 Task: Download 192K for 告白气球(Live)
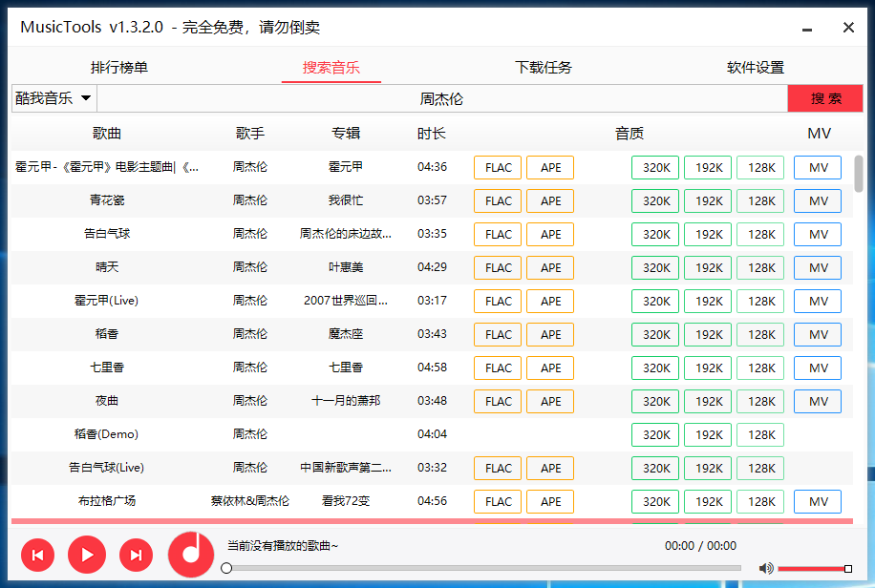pos(708,469)
